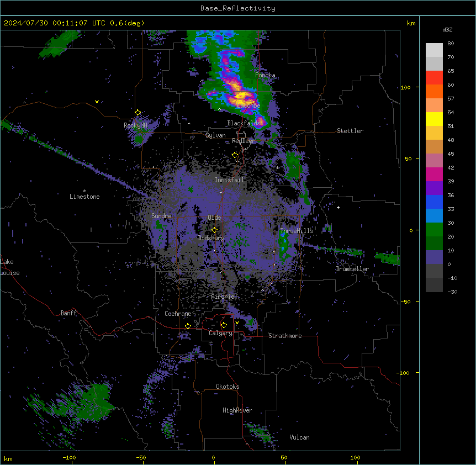Image resolution: width=476 pixels, height=465 pixels.
Task: Click the RockyMH label
Action: tap(135, 125)
